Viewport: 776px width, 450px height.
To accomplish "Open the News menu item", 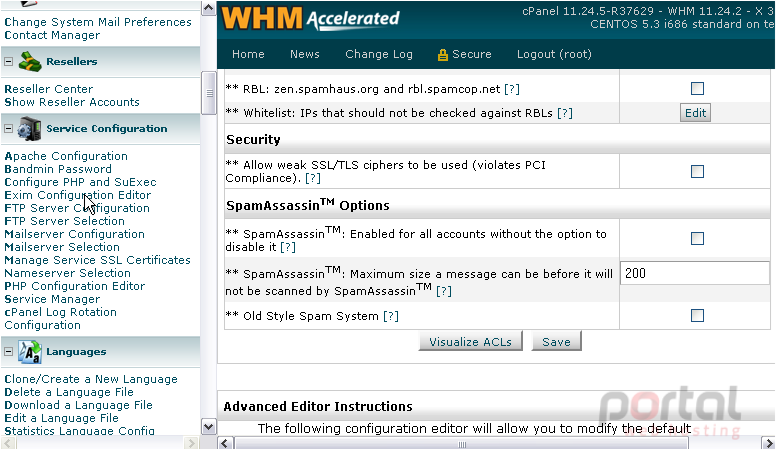I will (x=305, y=54).
